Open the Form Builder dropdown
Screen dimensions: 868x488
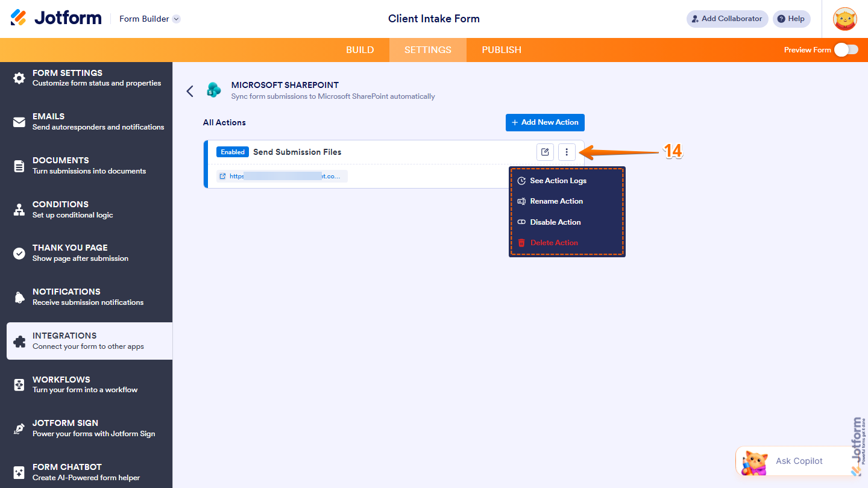pos(149,19)
